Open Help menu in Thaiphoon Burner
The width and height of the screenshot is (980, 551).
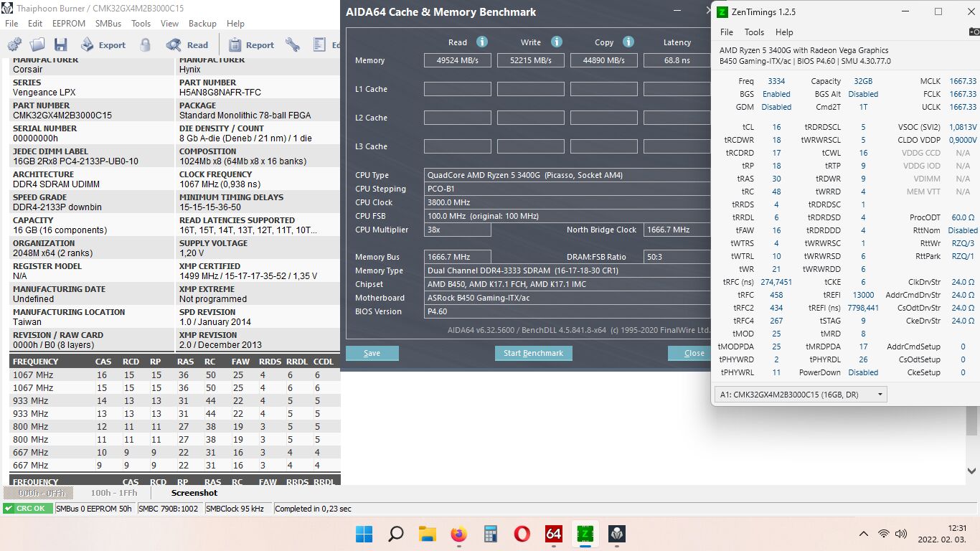tap(235, 23)
